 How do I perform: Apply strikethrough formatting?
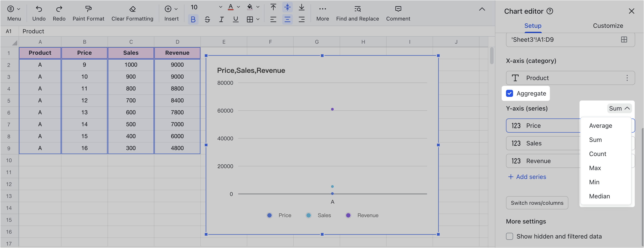[207, 19]
